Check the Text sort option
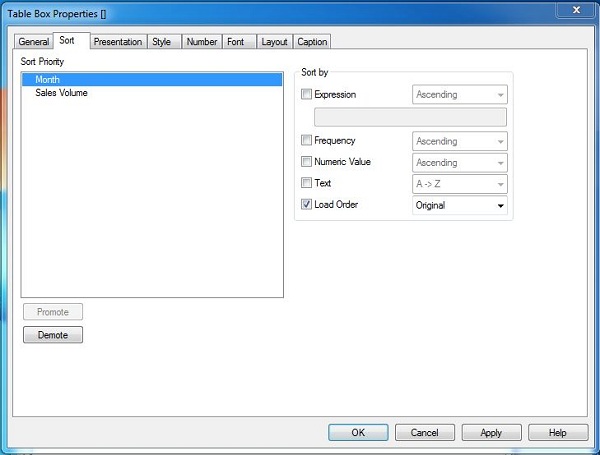 click(x=307, y=184)
